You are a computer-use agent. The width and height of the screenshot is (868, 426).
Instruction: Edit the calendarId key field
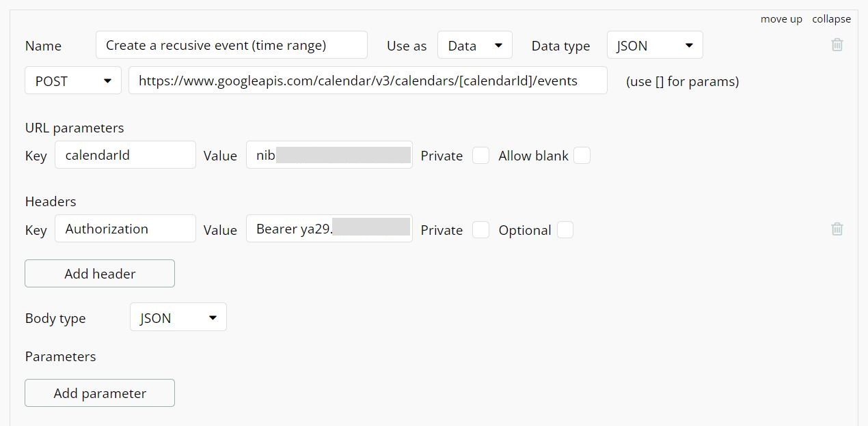125,155
